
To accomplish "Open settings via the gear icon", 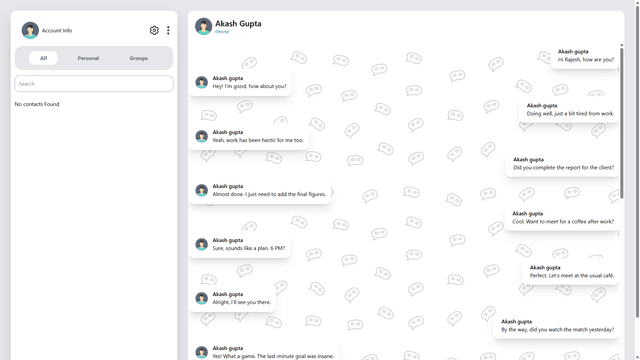I will (154, 30).
